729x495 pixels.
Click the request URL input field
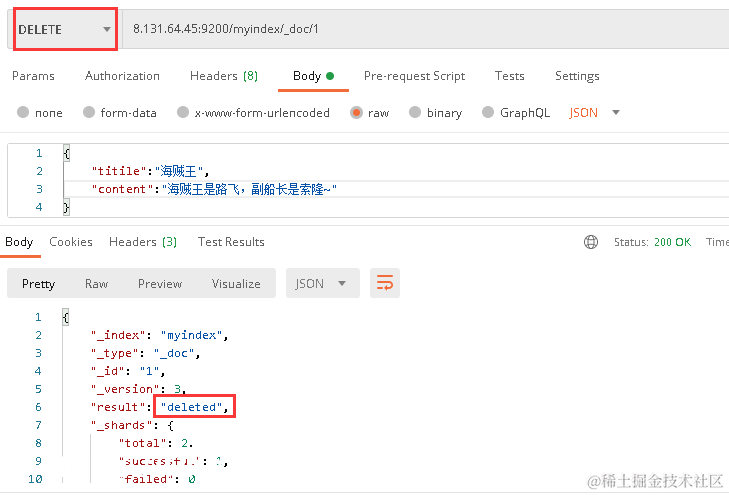(425, 29)
